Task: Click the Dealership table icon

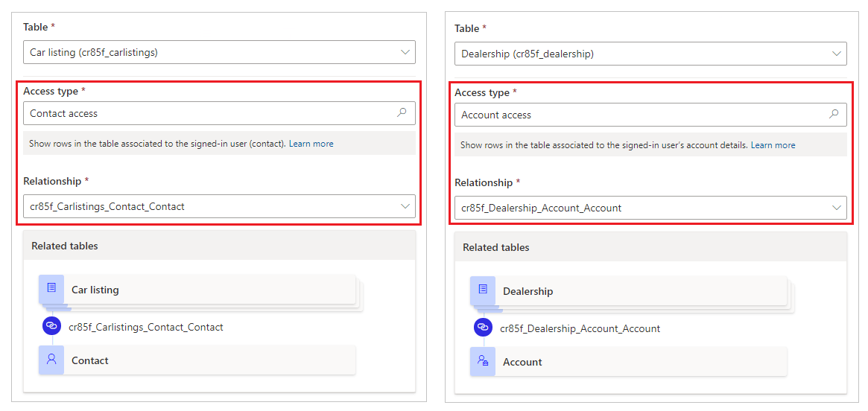Action: (483, 290)
